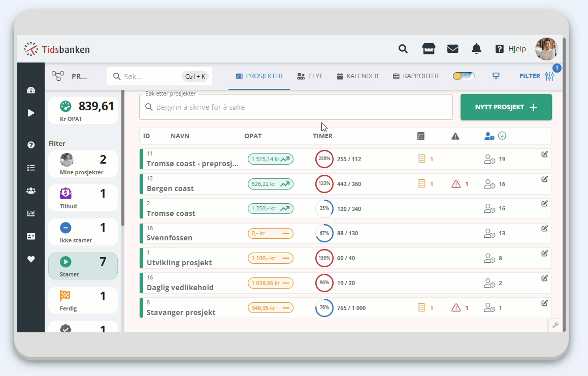Filter by Ferdig projects
Viewport: 588px width, 376px height.
[83, 300]
